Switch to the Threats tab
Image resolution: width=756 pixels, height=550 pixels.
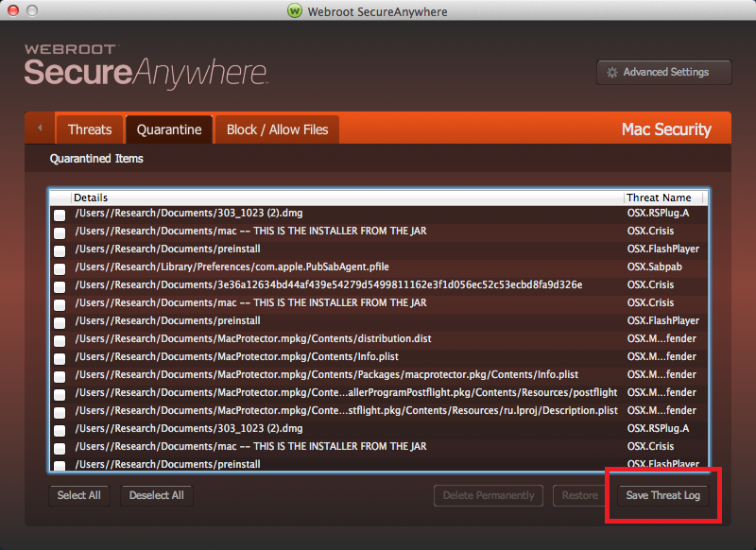(90, 129)
